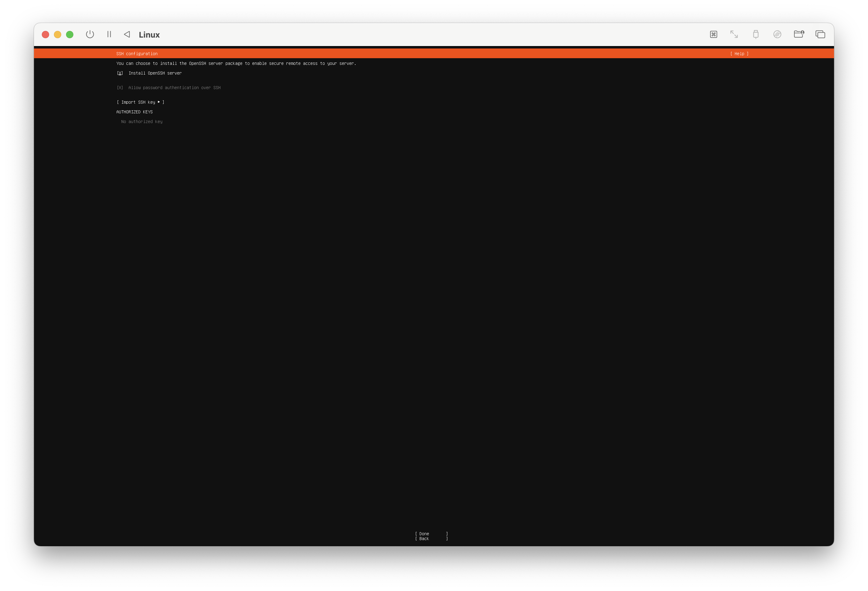Screen dimensions: 868x591
Task: Close the Linux VM window
Action: coord(45,35)
